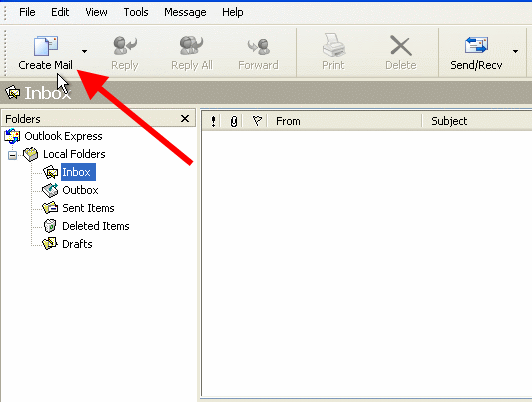Close the Folders pane

pyautogui.click(x=185, y=119)
